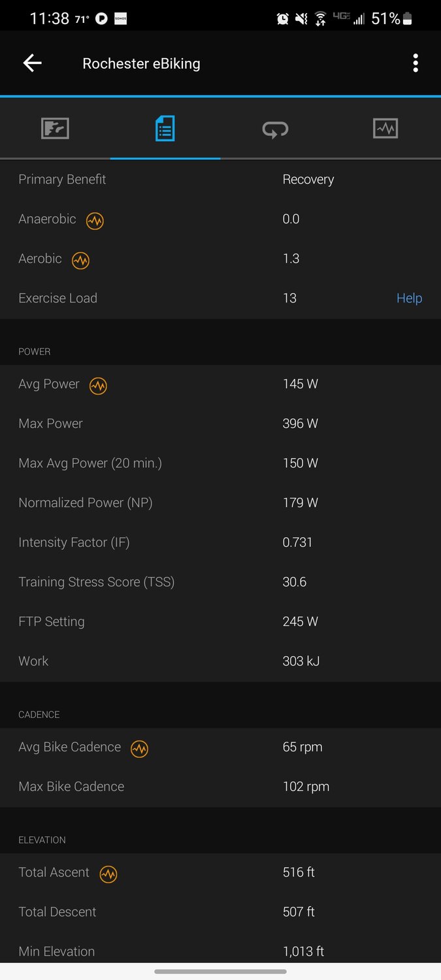Open the three-dot overflow menu
Screen dimensions: 441x980
coord(416,63)
